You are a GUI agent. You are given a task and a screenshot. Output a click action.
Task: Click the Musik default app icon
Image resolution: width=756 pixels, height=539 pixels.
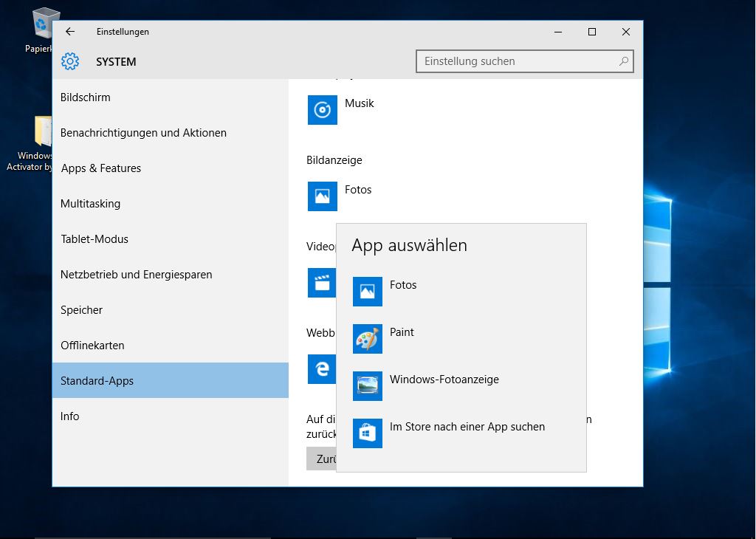pyautogui.click(x=323, y=110)
